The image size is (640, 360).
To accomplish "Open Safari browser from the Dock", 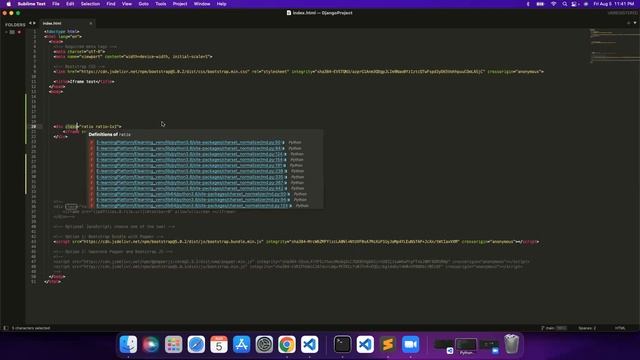I will click(196, 344).
